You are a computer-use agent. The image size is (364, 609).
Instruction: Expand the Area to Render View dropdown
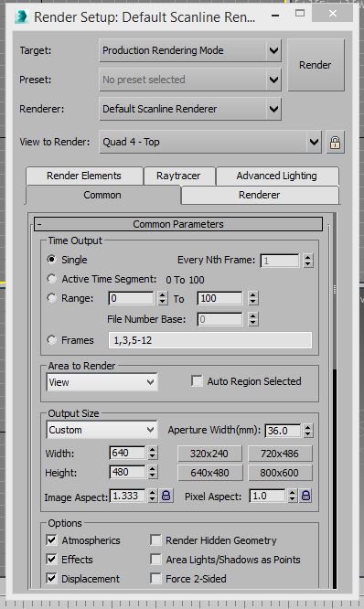point(102,382)
